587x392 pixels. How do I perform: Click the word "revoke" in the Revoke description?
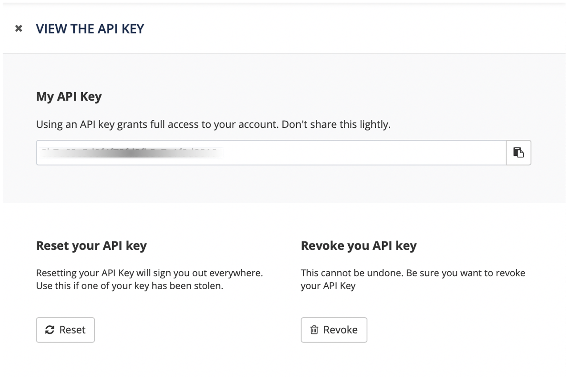pyautogui.click(x=511, y=273)
